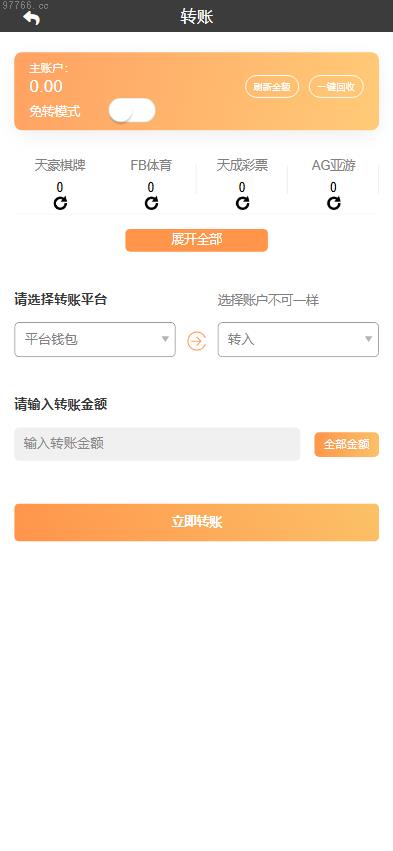Open the 转入 account dropdown
393x851 pixels.
pyautogui.click(x=298, y=340)
